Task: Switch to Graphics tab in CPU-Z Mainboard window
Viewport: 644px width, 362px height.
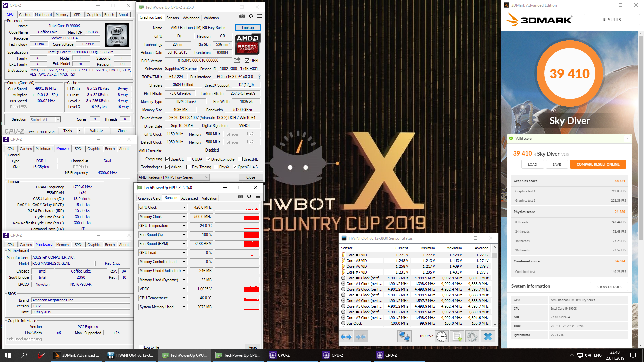Action: (94, 245)
